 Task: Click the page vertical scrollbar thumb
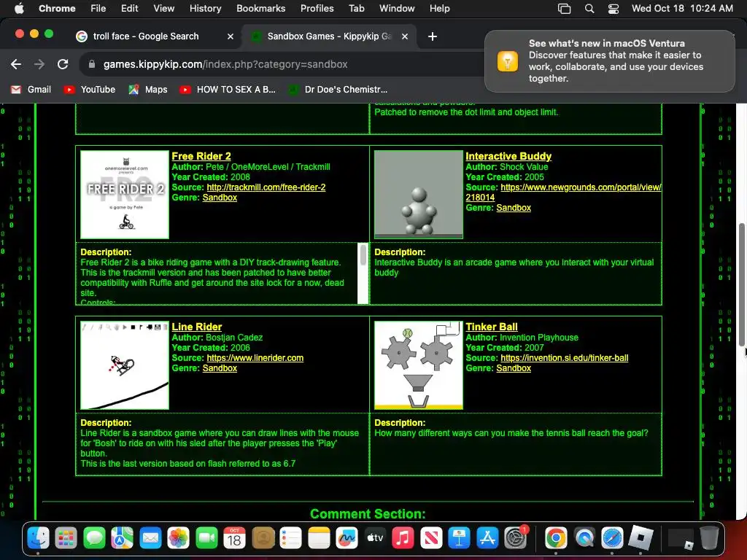coord(741,285)
